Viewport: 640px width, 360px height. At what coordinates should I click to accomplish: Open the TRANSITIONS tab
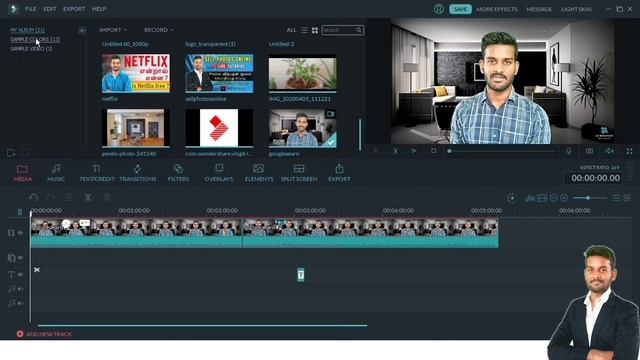click(138, 173)
